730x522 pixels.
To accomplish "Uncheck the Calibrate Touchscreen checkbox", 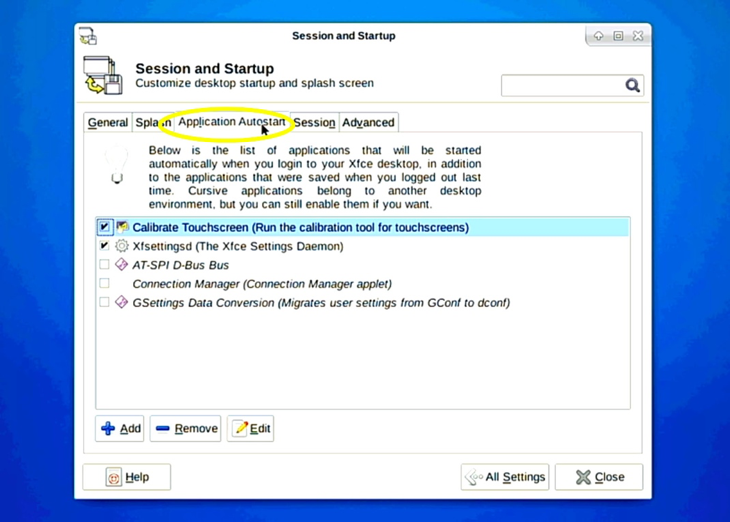I will (x=105, y=227).
